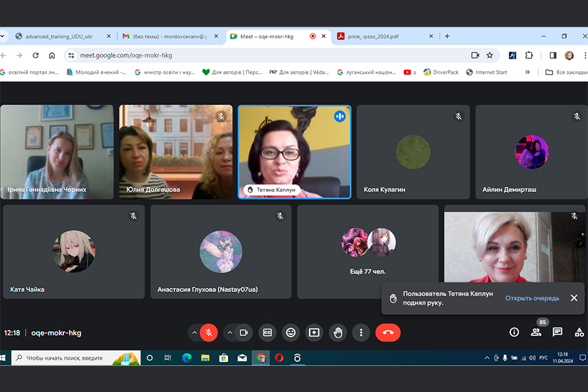Turn on closed captions (CC)
Viewport: 588px width, 392px height.
[x=267, y=333]
